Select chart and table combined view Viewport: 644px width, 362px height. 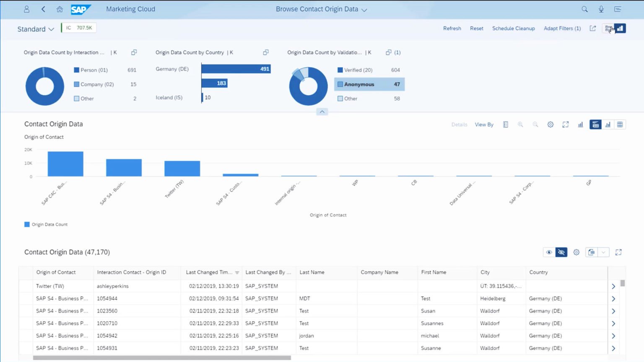pyautogui.click(x=595, y=125)
